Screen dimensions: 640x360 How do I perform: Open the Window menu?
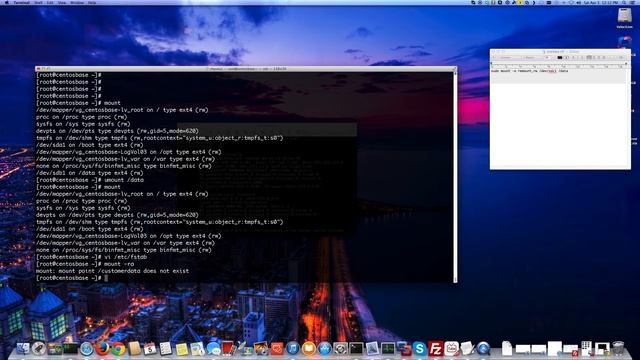(x=77, y=2)
